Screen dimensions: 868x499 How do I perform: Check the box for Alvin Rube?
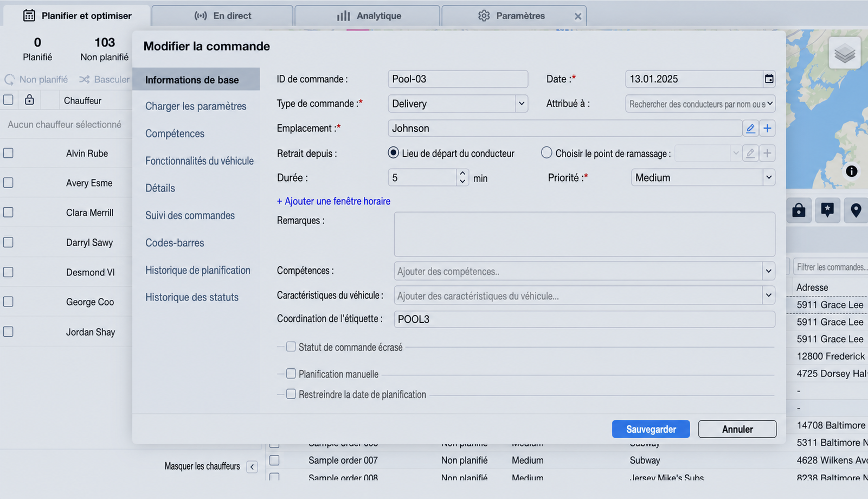[8, 153]
